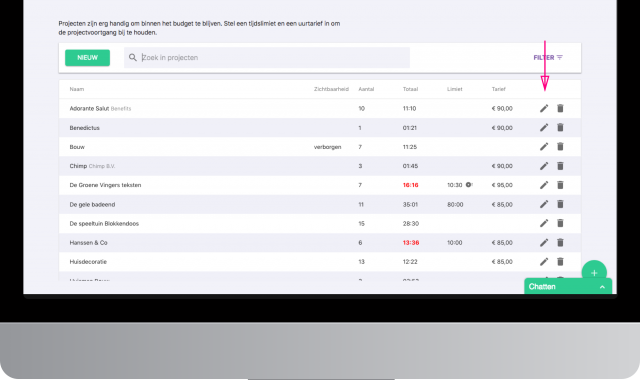Edit the Bouw project
The image size is (640, 380).
point(544,147)
